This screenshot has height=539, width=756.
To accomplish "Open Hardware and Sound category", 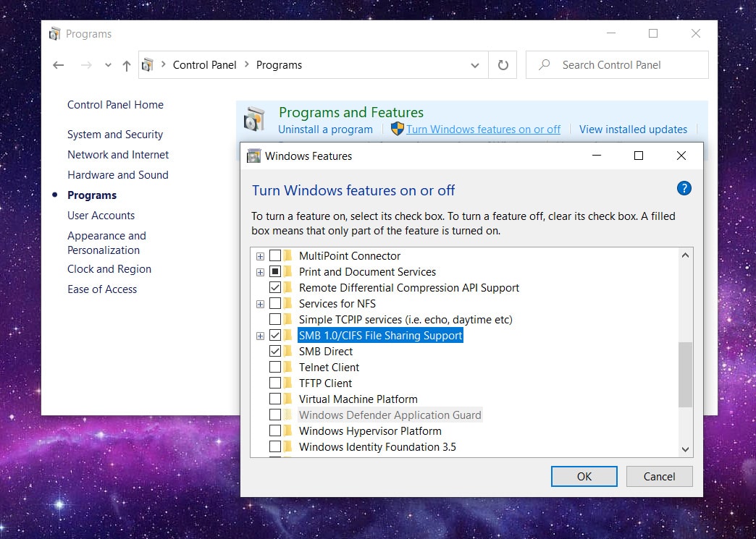I will 117,175.
